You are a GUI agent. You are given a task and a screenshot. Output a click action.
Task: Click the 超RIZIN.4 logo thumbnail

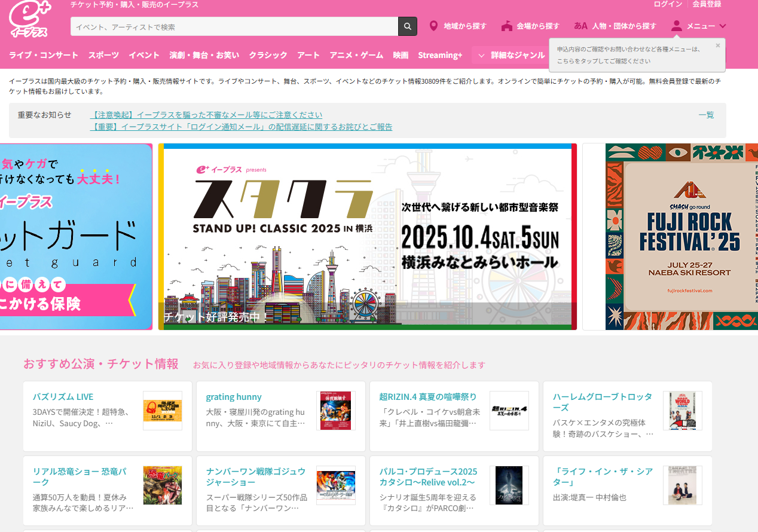coord(509,411)
